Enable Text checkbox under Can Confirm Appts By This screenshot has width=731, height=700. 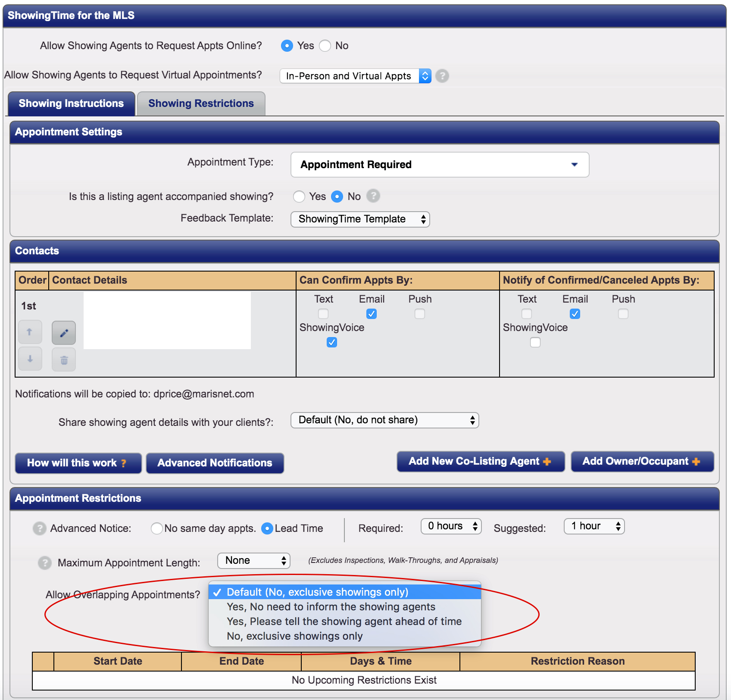point(323,314)
